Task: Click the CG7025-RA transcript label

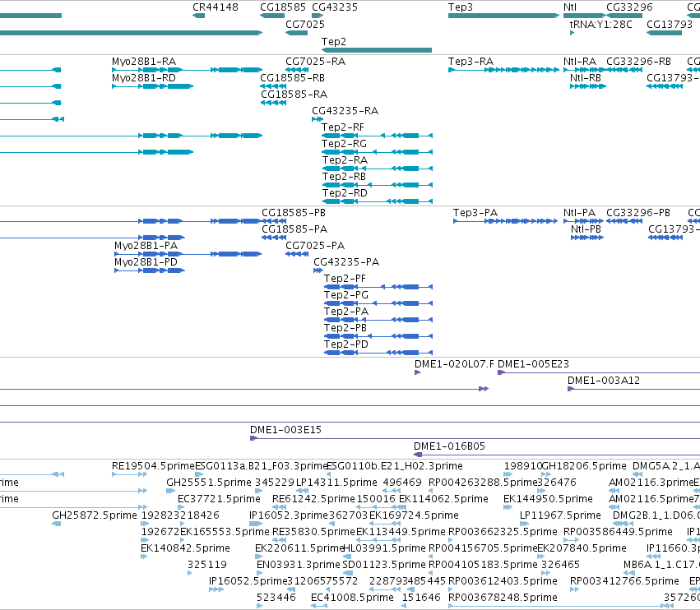Action: (316, 62)
